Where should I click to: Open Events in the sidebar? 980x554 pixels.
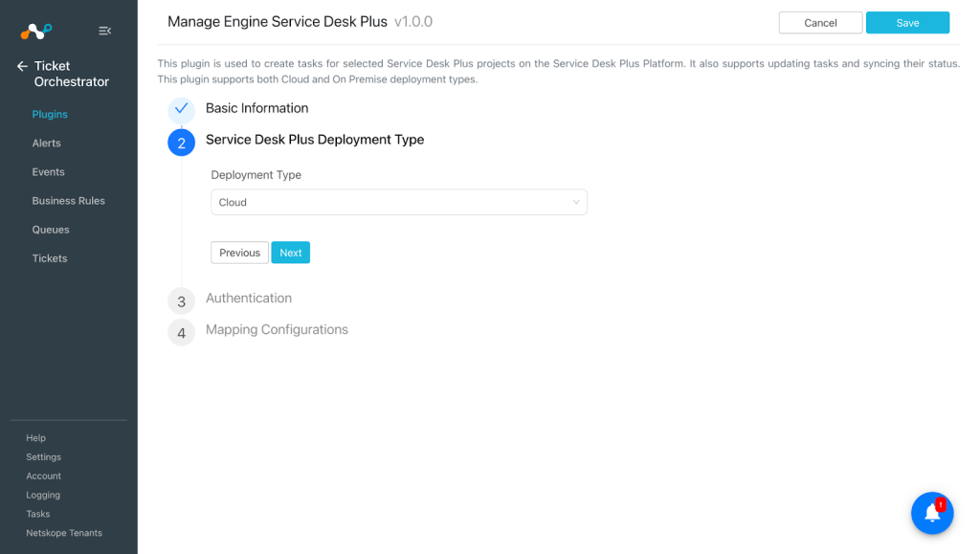48,172
